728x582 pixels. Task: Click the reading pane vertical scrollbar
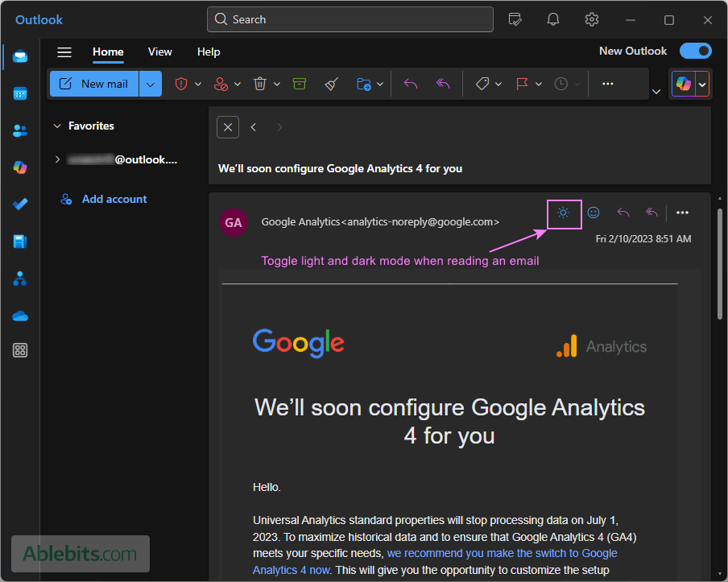pos(720,265)
